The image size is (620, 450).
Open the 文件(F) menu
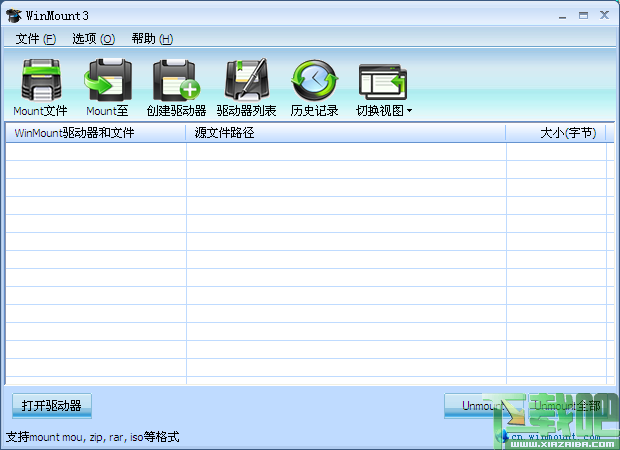pyautogui.click(x=36, y=39)
